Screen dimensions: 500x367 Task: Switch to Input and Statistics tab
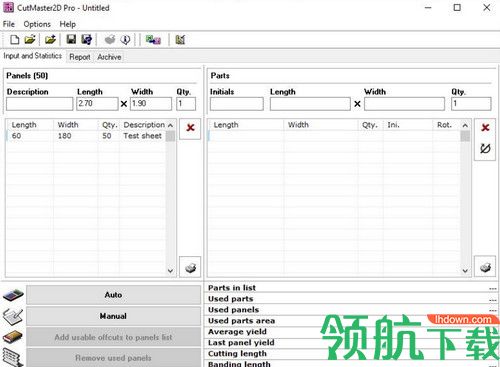(x=33, y=56)
